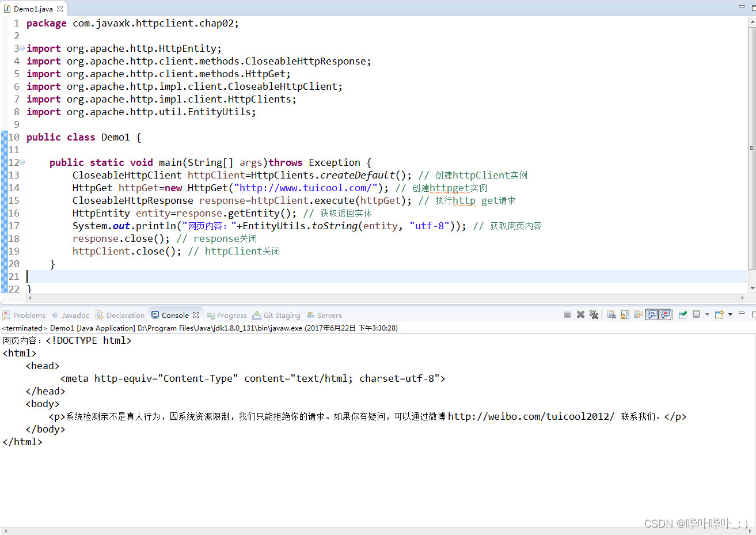Select the Demo1.java editor tab
This screenshot has height=535, width=756.
(32, 9)
